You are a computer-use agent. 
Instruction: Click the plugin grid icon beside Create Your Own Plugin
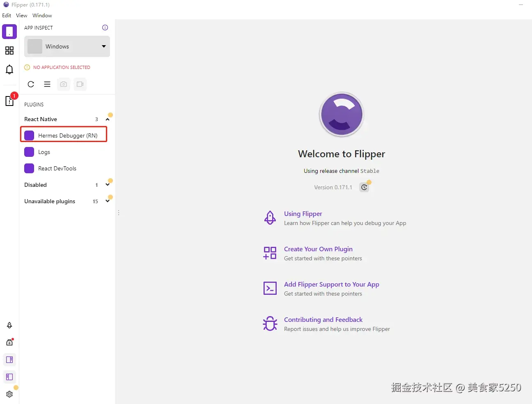click(270, 253)
